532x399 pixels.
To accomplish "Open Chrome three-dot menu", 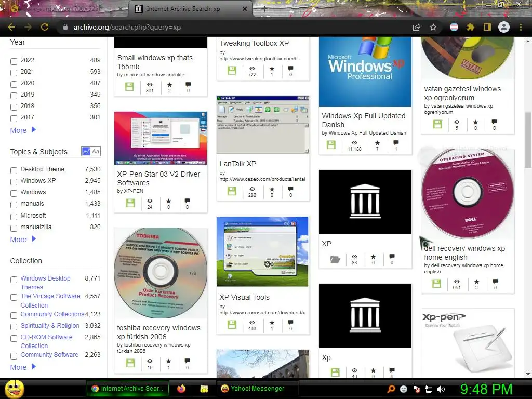I will [521, 27].
